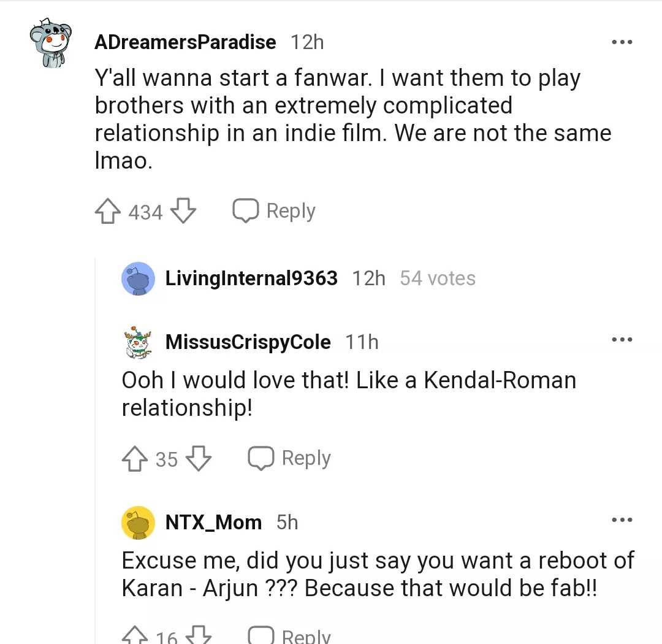Open LivingInternal9363's blue avatar
The width and height of the screenshot is (662, 644).
[x=138, y=279]
